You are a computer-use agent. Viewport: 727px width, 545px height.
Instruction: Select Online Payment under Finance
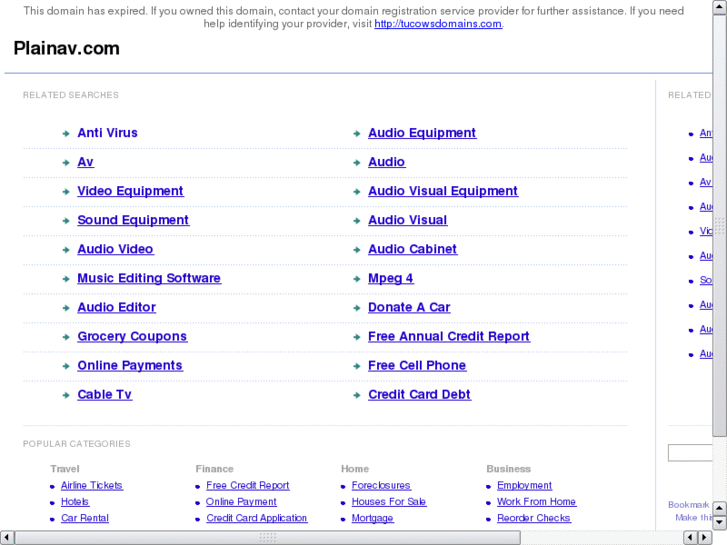click(x=241, y=502)
